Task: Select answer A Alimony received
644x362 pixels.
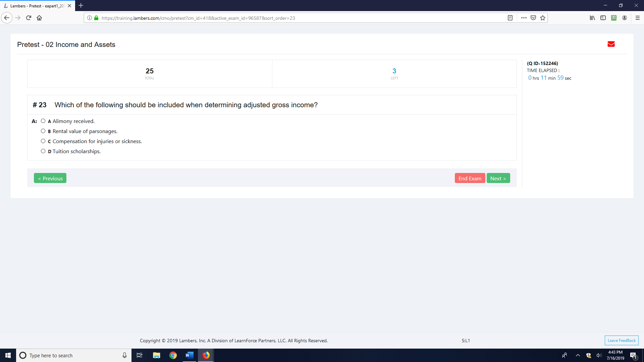Action: pos(43,121)
